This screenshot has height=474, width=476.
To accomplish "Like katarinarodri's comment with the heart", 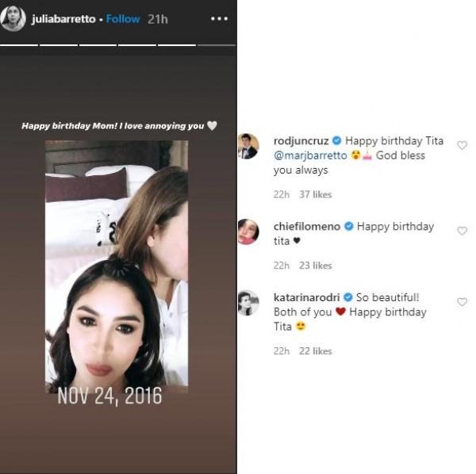I will 462,302.
